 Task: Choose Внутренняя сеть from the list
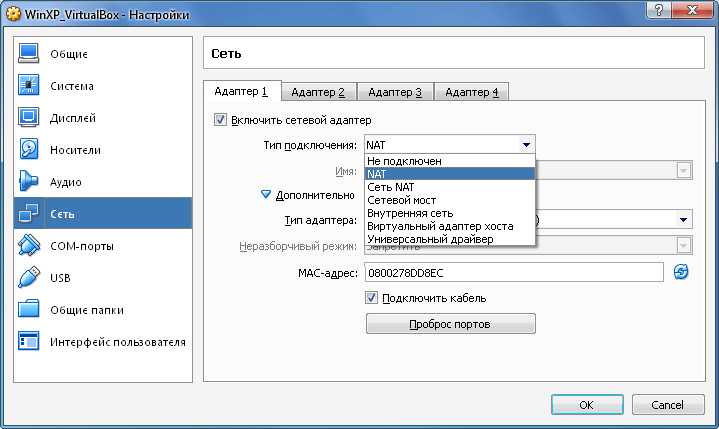450,213
